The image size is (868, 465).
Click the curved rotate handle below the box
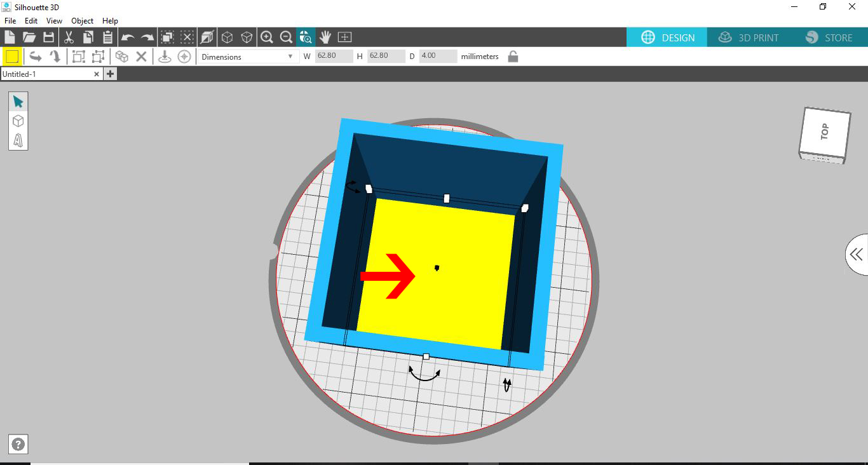pos(424,374)
